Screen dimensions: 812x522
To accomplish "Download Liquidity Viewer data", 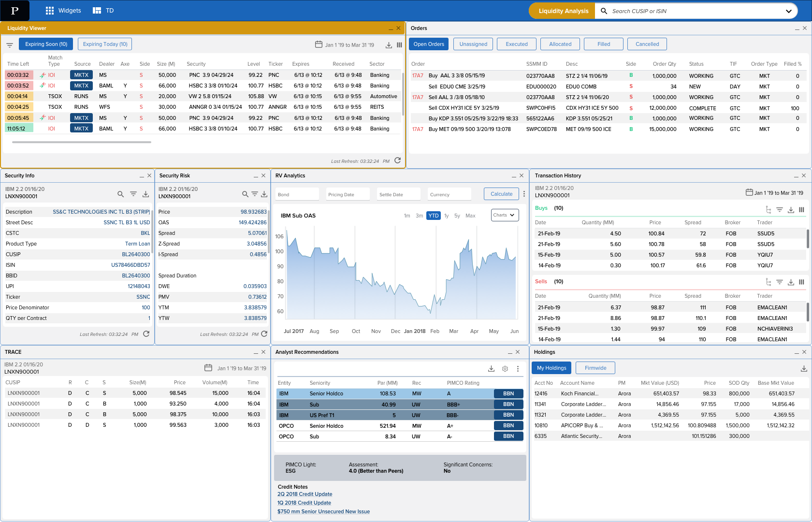I will (x=389, y=45).
